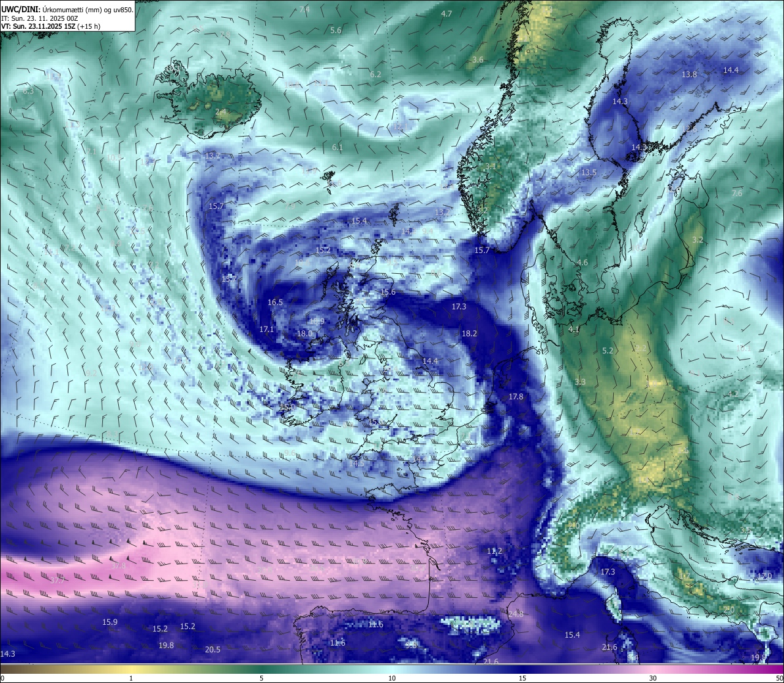
Task: Click the 1 tick on the color scale
Action: [x=131, y=678]
